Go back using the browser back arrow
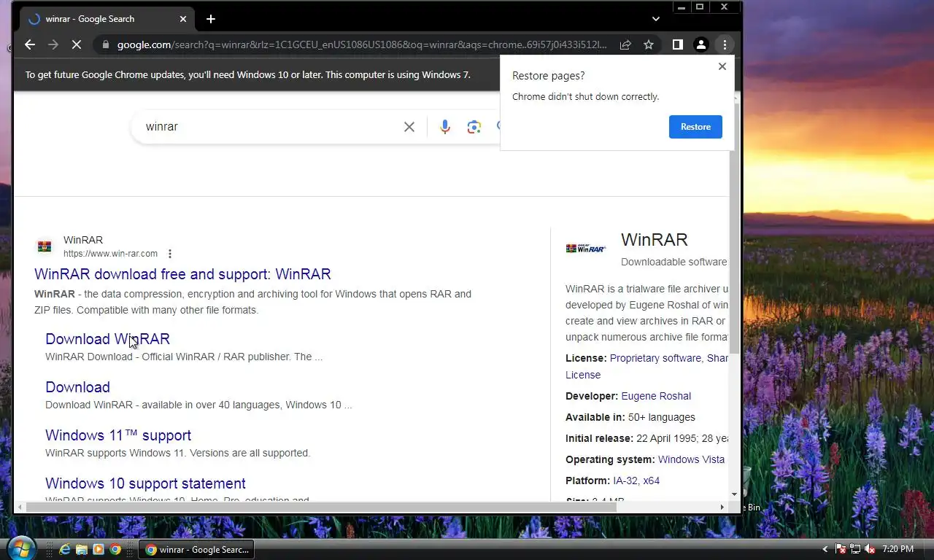The height and width of the screenshot is (560, 934). (x=30, y=44)
